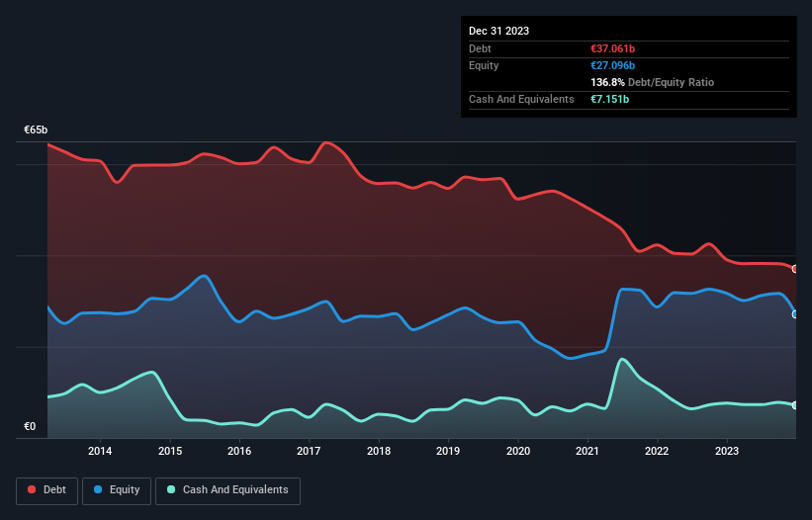Click the blue Equity endpoint marker
This screenshot has height=520, width=812.
click(795, 314)
